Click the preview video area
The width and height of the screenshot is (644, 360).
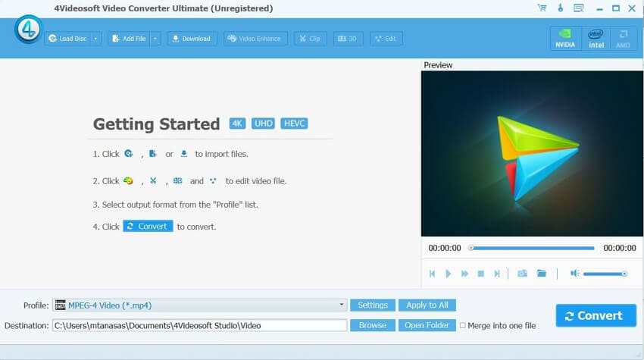click(x=532, y=153)
